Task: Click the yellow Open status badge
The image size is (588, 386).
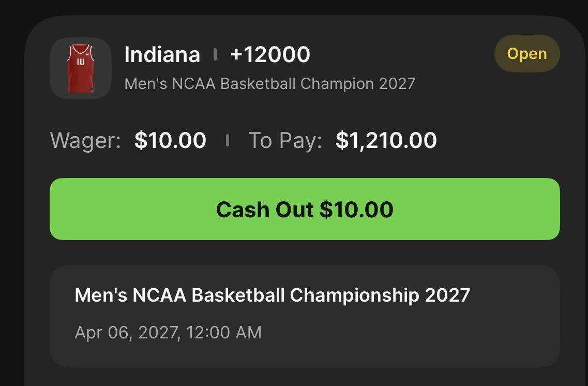Action: pos(526,54)
